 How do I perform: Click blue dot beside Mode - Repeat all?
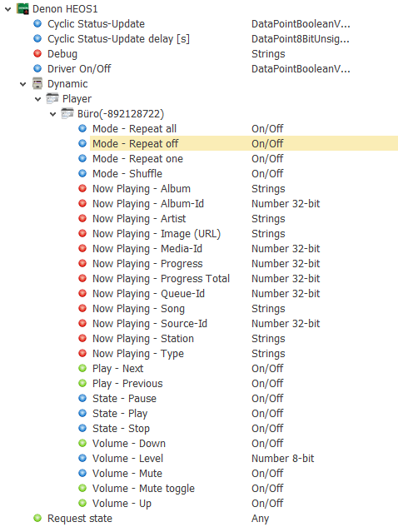point(82,128)
